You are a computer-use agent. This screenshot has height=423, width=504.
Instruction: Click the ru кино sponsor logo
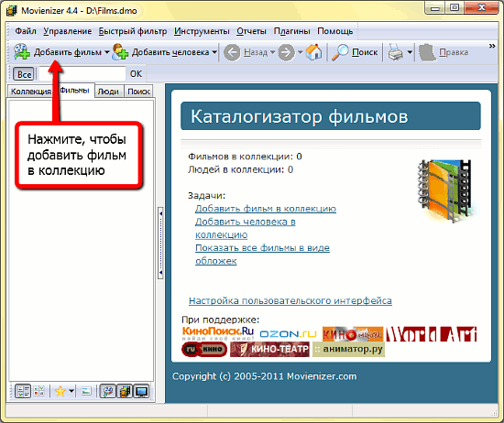pos(204,350)
